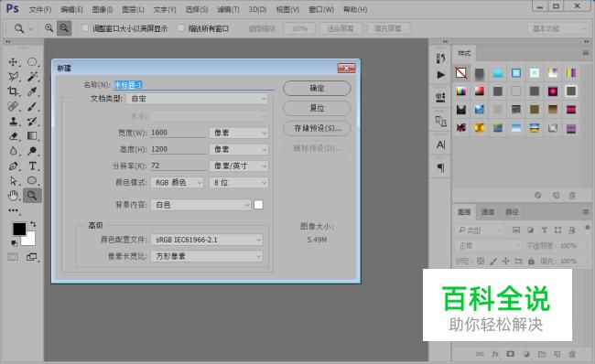This screenshot has height=364, width=595.
Task: Click the 确定 OK button
Action: tap(317, 89)
